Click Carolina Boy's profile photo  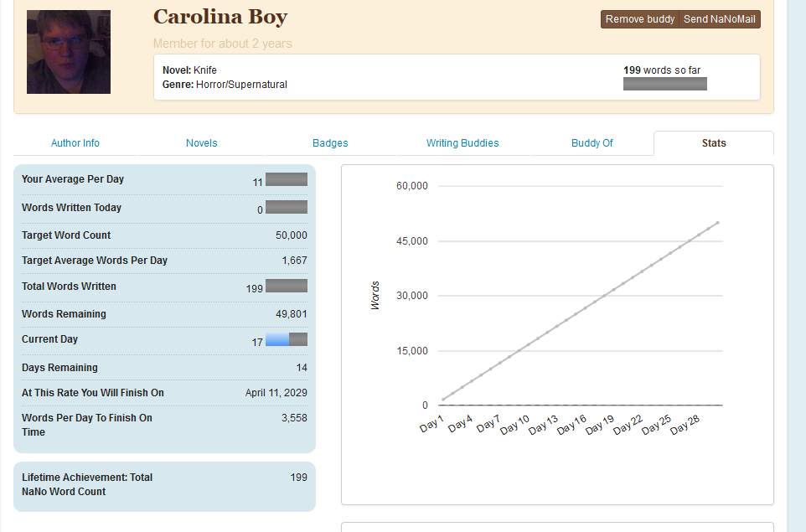[x=69, y=52]
